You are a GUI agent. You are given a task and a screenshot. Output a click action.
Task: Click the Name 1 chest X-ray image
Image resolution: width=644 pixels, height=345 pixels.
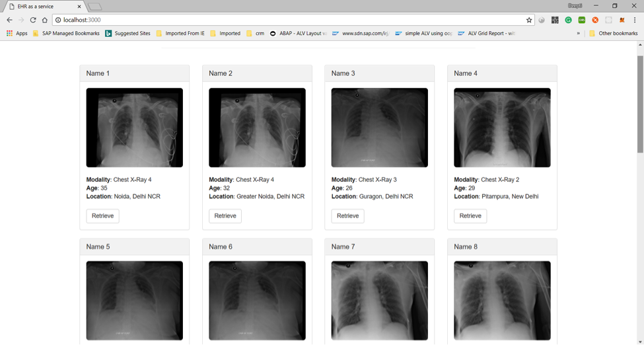[134, 128]
